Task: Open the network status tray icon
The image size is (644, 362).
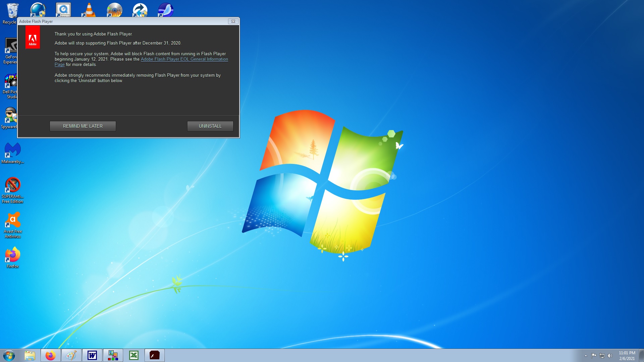Action: pos(602,356)
